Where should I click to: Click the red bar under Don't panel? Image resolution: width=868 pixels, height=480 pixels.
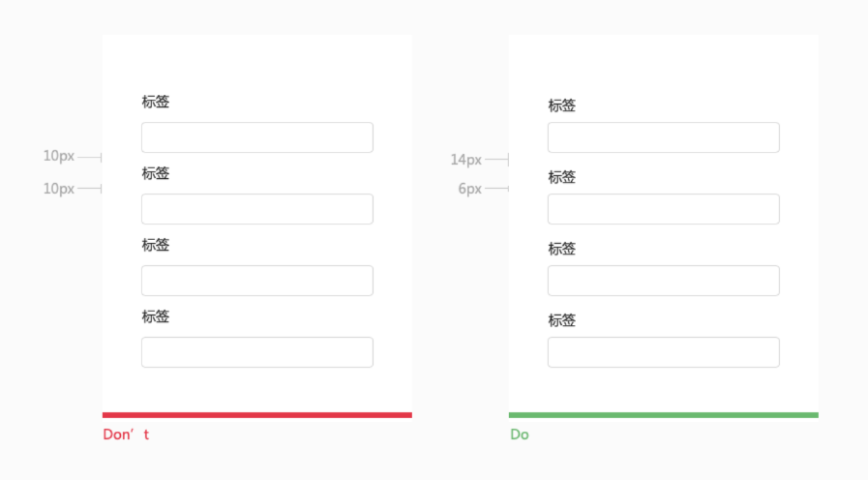pyautogui.click(x=256, y=415)
